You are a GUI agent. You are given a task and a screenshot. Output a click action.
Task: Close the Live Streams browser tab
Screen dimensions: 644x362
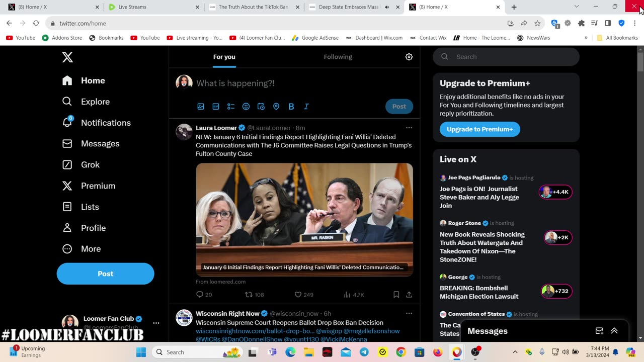click(198, 7)
